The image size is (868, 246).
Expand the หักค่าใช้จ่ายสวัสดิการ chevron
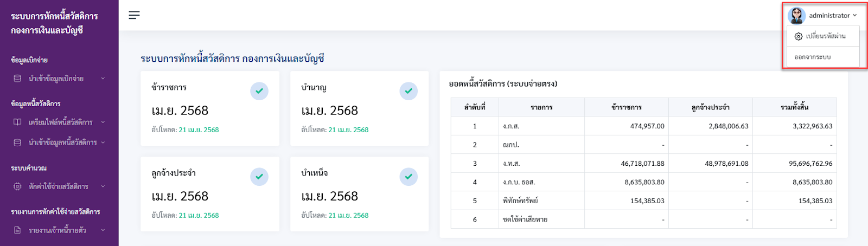click(103, 186)
